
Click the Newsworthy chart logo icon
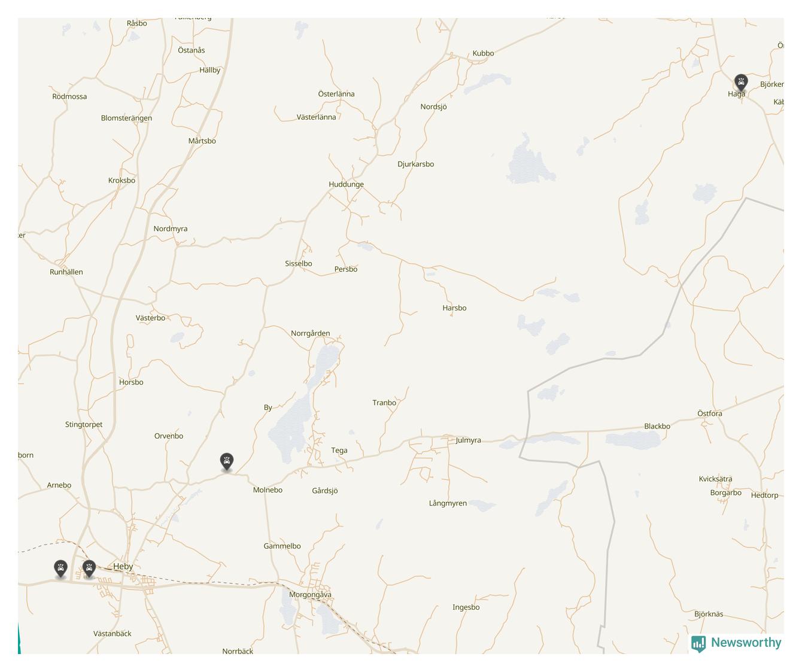(x=698, y=643)
